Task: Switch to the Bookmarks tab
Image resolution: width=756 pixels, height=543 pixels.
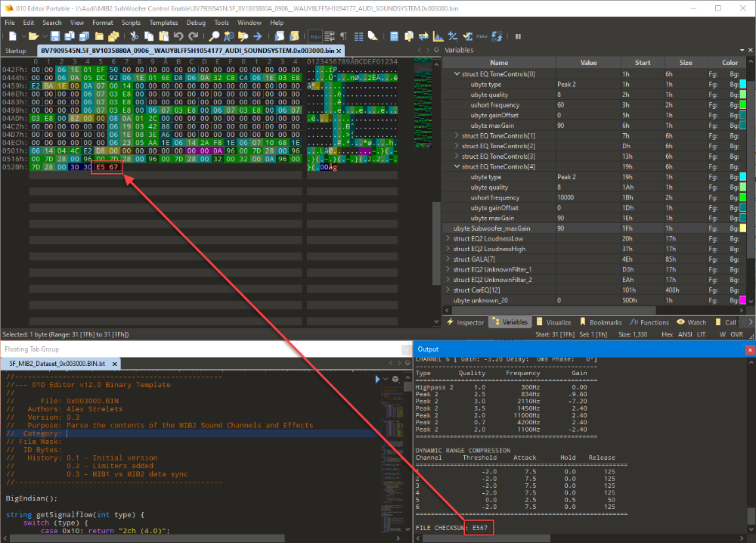Action: coord(605,322)
